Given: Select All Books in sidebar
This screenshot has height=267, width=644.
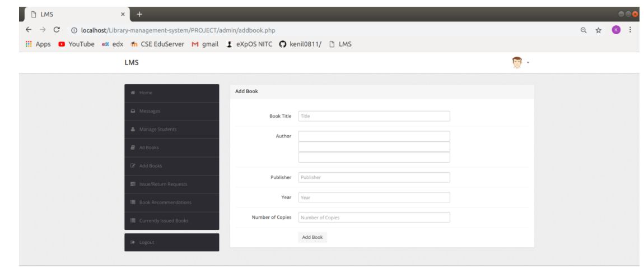Looking at the screenshot, I should [172, 148].
